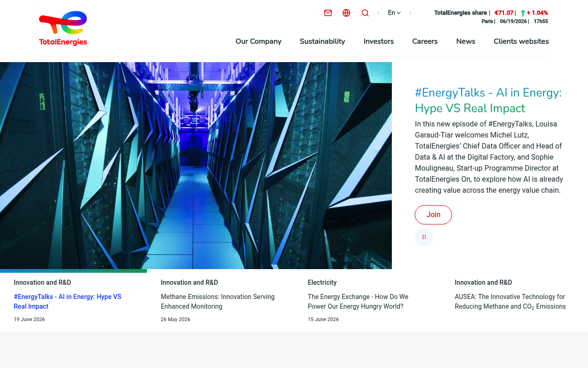588x368 pixels.
Task: Click the 19 June 2026 date
Action: pos(29,319)
